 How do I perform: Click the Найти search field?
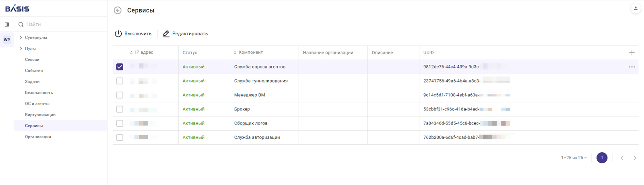pyautogui.click(x=60, y=25)
